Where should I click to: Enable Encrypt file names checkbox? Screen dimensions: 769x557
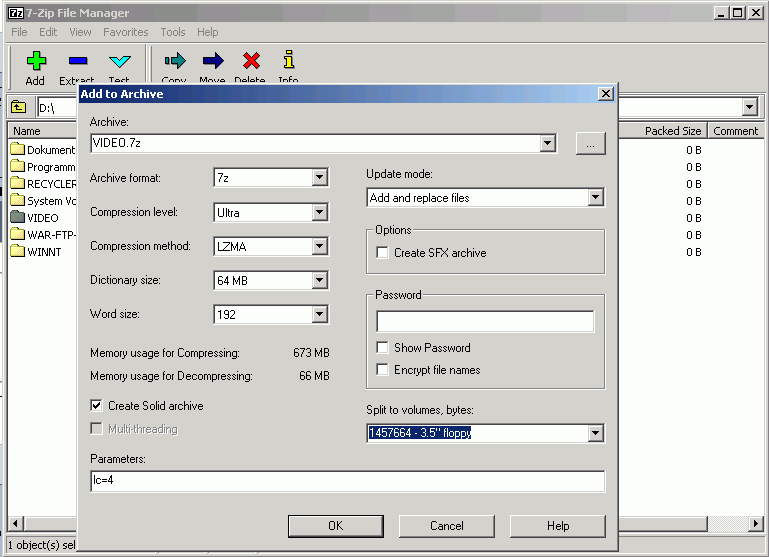pyautogui.click(x=382, y=369)
